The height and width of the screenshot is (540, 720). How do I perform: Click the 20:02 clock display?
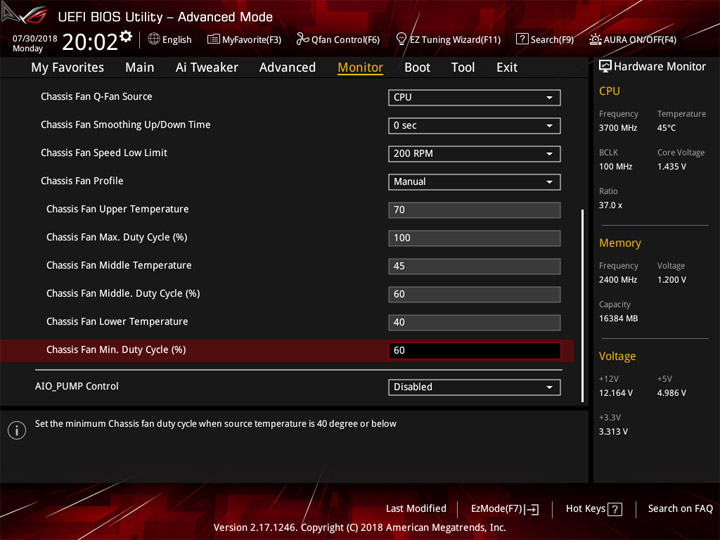tap(90, 42)
